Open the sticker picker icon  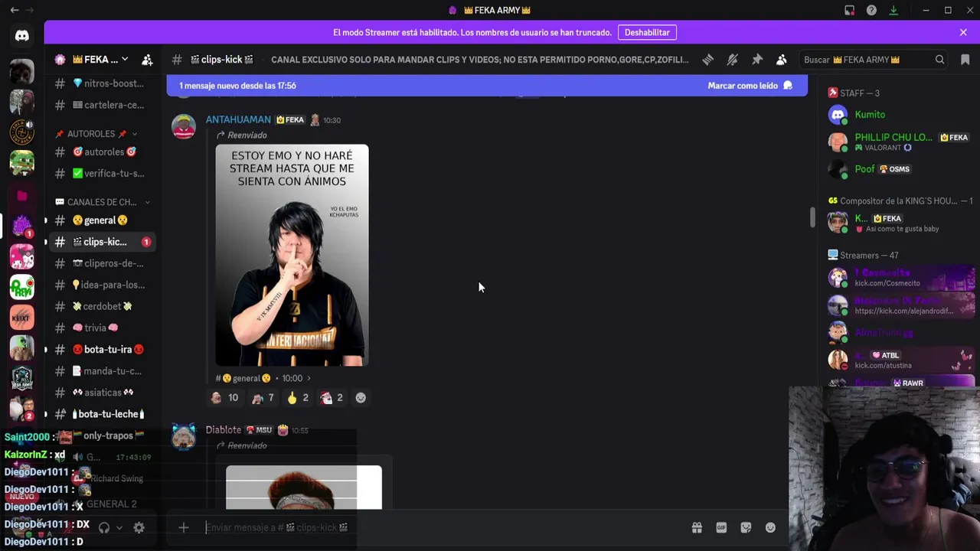pos(746,527)
